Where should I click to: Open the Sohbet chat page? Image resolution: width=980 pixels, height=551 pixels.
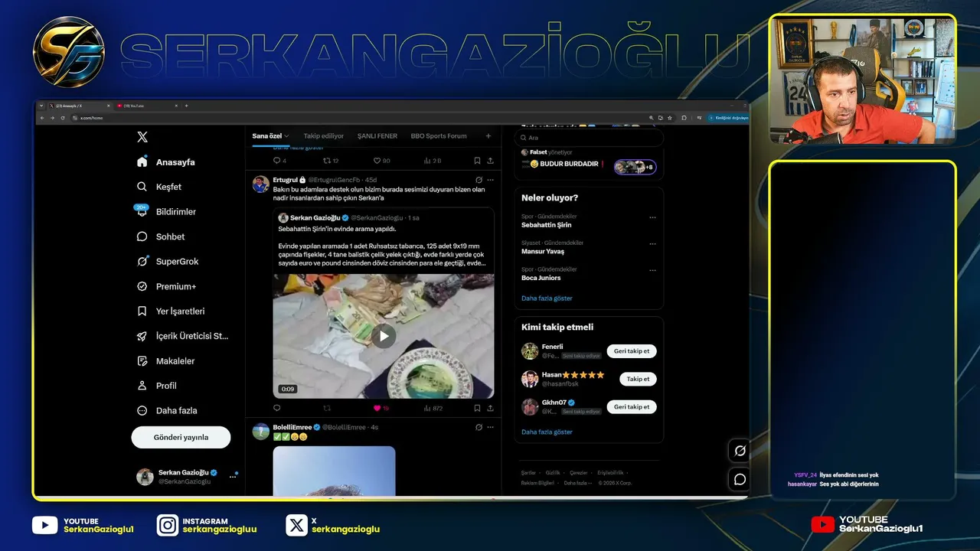pos(161,236)
